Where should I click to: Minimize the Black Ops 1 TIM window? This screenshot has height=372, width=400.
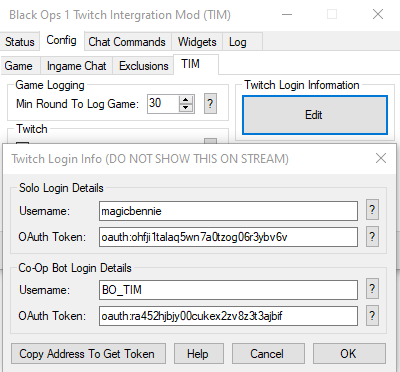287,15
